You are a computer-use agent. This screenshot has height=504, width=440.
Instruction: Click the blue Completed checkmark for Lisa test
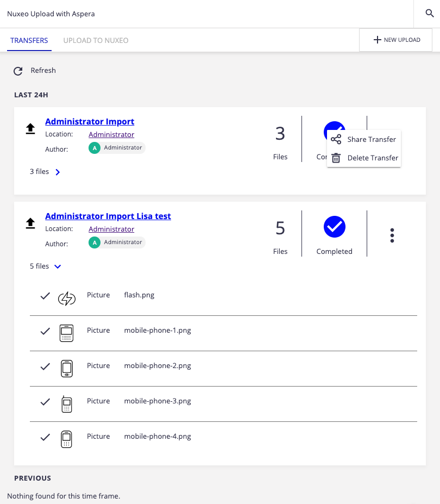335,226
